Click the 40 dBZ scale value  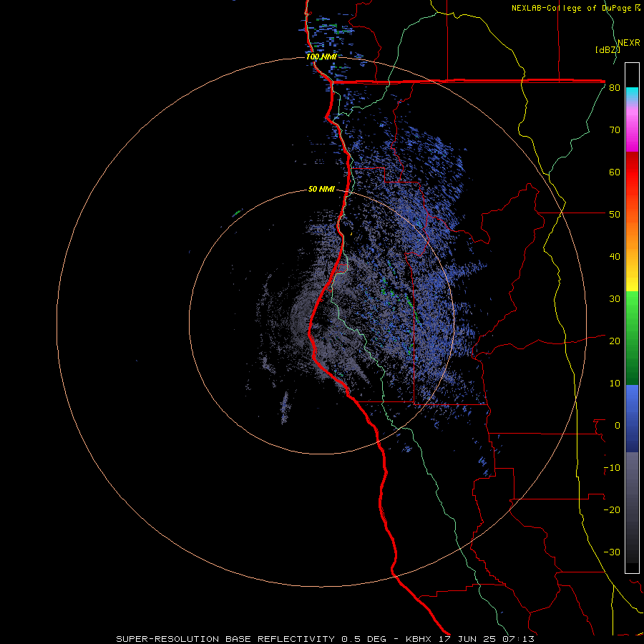coord(615,257)
